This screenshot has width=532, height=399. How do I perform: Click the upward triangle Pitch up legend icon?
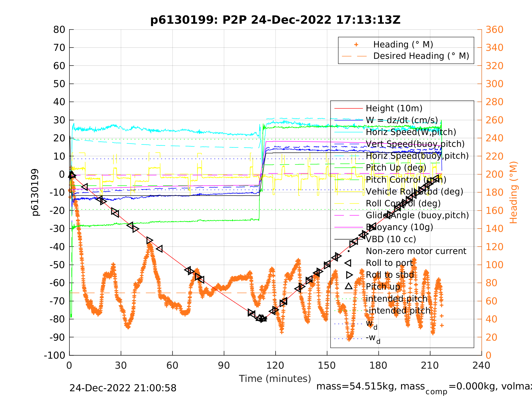tap(349, 286)
